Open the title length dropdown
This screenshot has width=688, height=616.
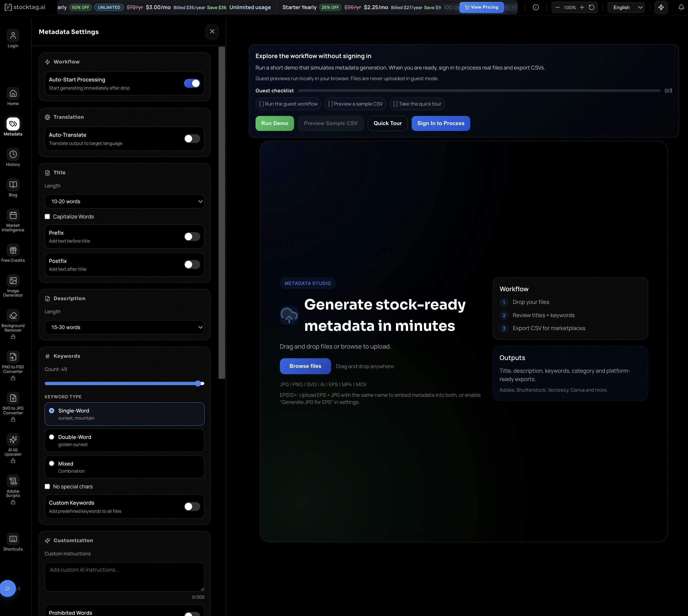124,201
